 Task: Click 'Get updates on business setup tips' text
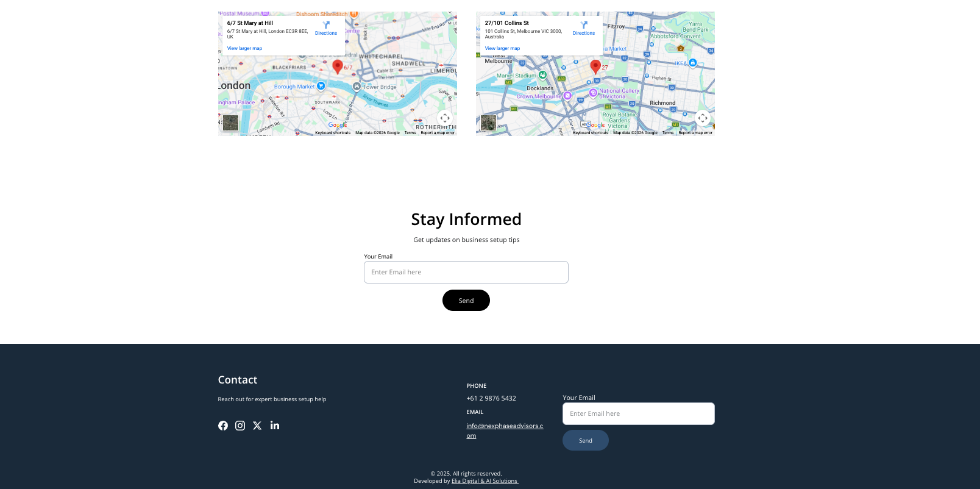[466, 240]
